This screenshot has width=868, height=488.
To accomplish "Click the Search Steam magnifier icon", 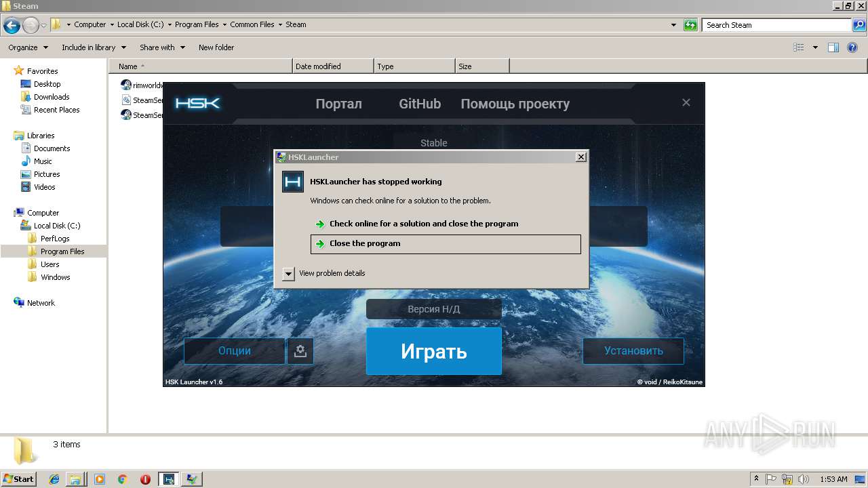I will tap(859, 25).
